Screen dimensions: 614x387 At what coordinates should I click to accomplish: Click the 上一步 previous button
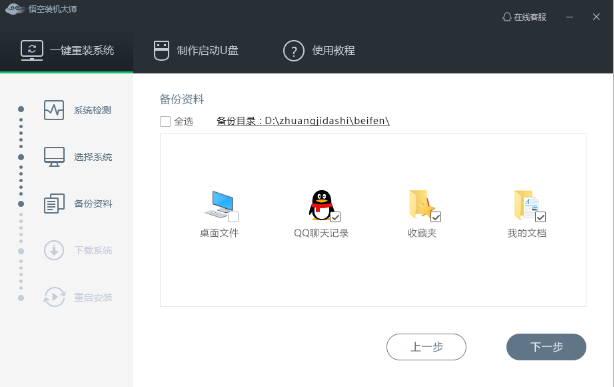[x=426, y=347]
